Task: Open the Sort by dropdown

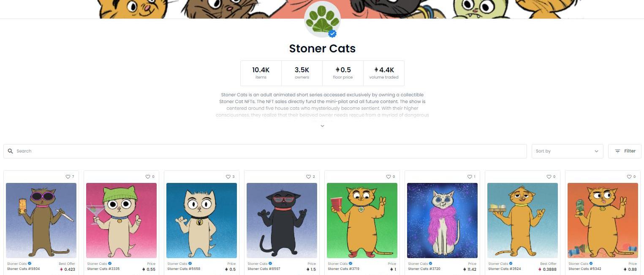Action: [x=567, y=151]
